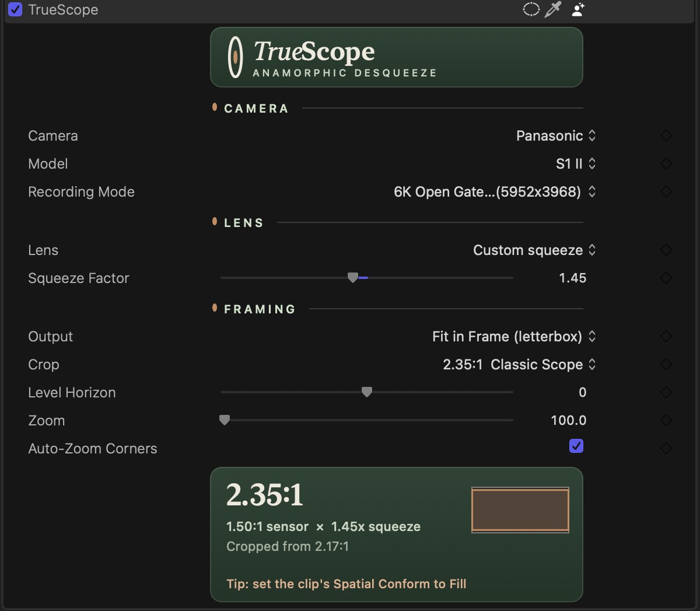Open the Recording Mode dropdown
This screenshot has width=700, height=611.
495,191
